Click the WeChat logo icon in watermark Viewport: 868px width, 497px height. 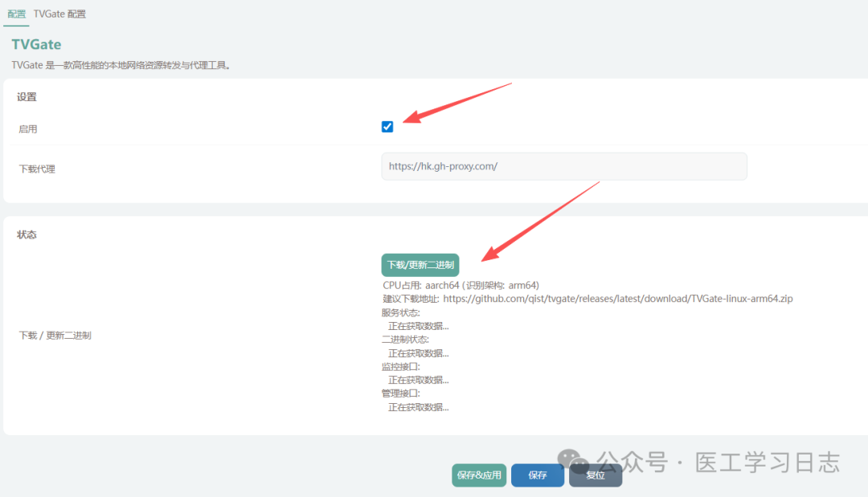tap(572, 460)
